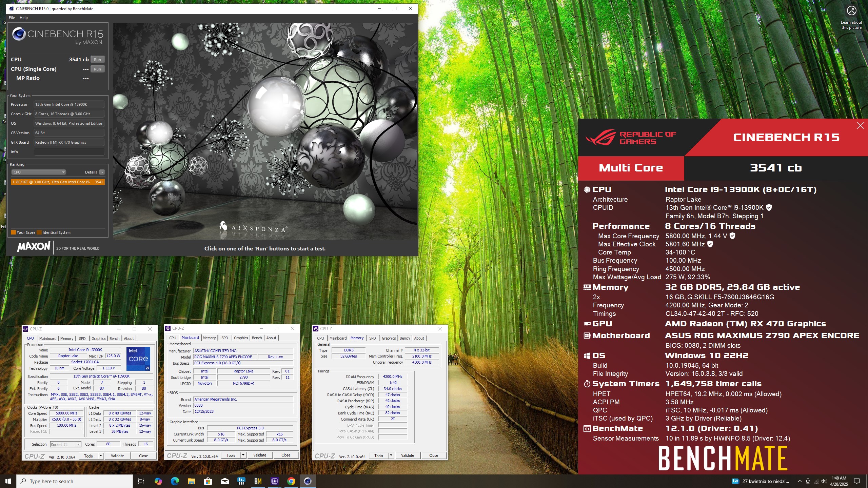Show hidden system tray icons

point(800,481)
